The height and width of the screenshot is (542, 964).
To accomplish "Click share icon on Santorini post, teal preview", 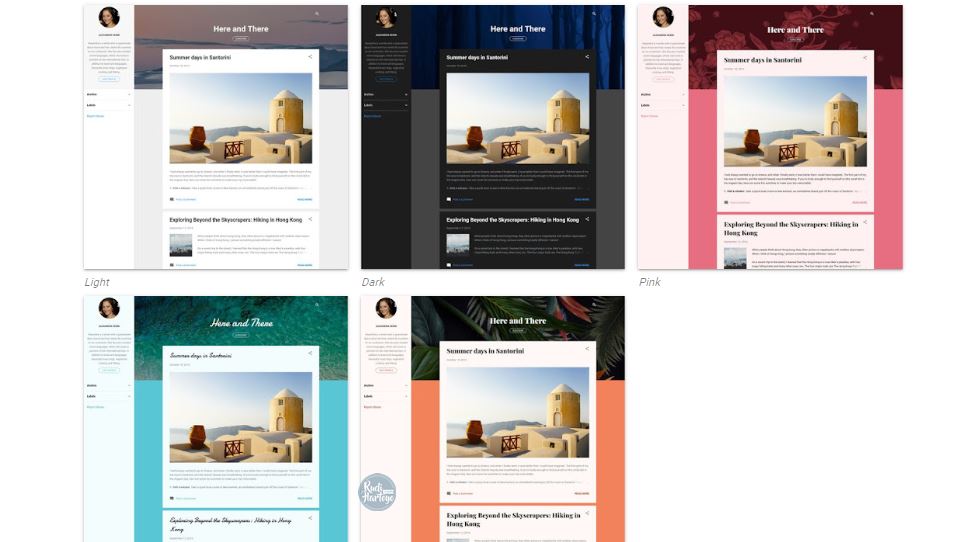I will 310,353.
